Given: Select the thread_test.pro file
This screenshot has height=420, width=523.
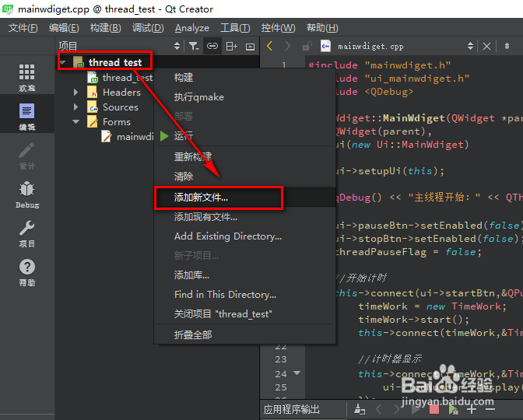Looking at the screenshot, I should click(x=128, y=77).
